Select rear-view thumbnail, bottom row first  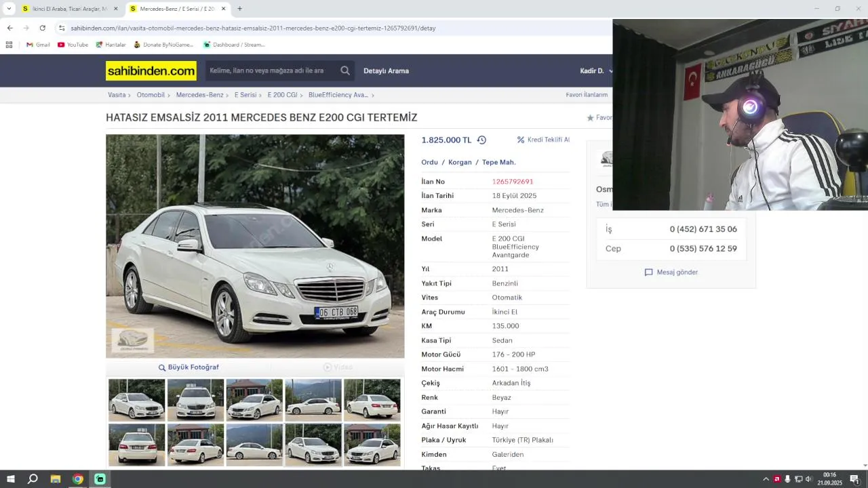point(137,445)
